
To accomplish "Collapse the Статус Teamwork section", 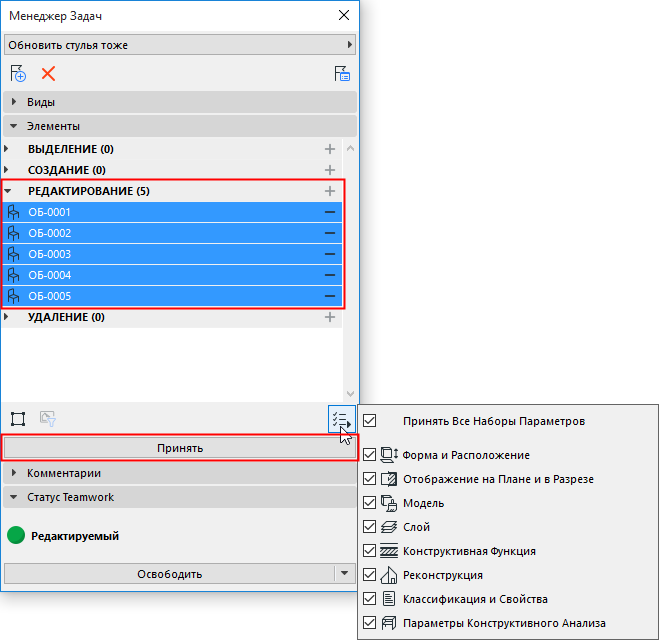I will click(180, 497).
